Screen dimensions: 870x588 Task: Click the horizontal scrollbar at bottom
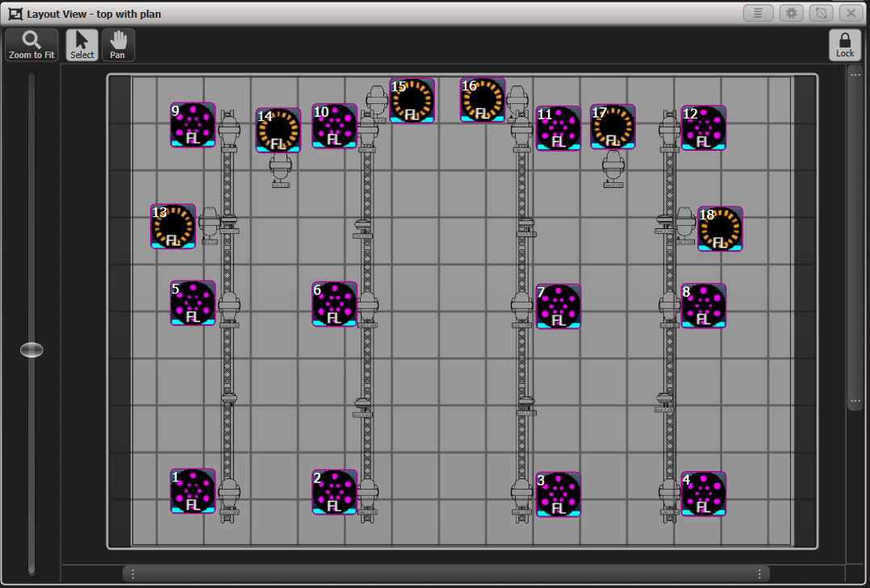445,573
